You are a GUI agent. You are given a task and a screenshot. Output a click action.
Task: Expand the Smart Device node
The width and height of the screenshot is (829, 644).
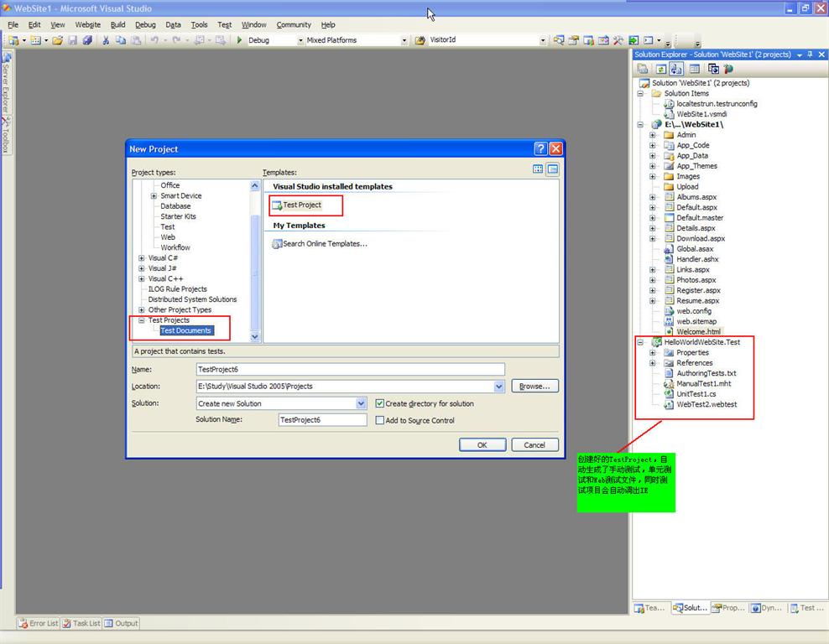click(x=154, y=196)
